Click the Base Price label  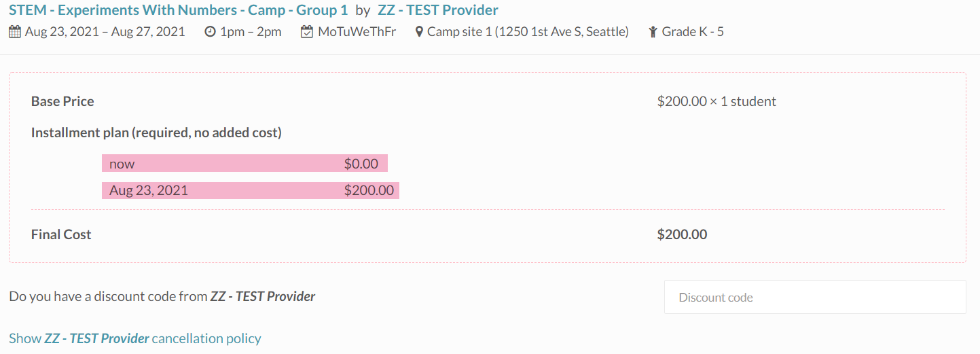coord(62,101)
